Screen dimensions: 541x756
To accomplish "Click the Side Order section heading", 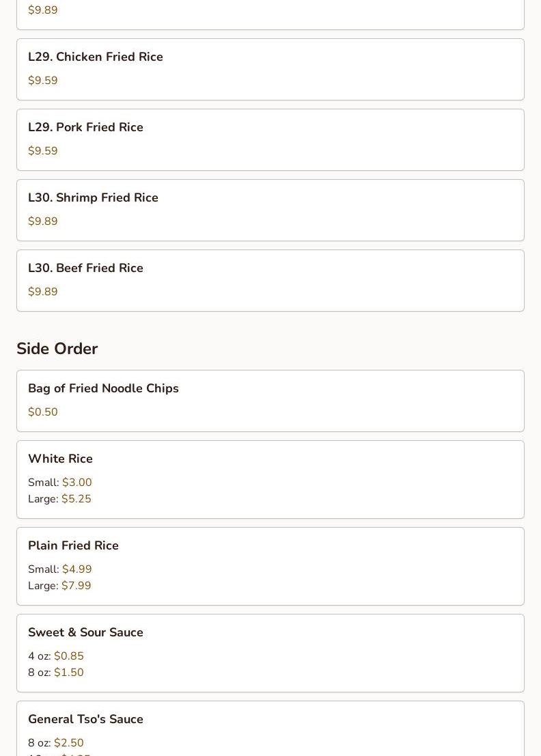I will (x=57, y=349).
